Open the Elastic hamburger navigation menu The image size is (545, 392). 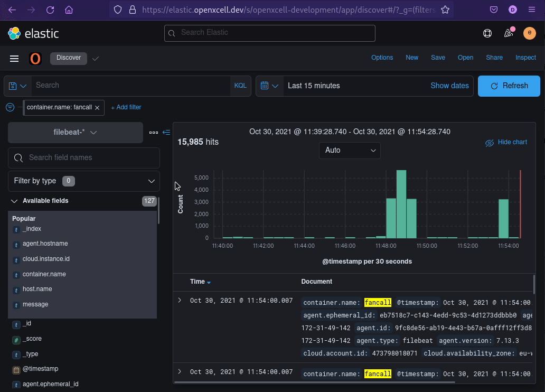(x=14, y=59)
